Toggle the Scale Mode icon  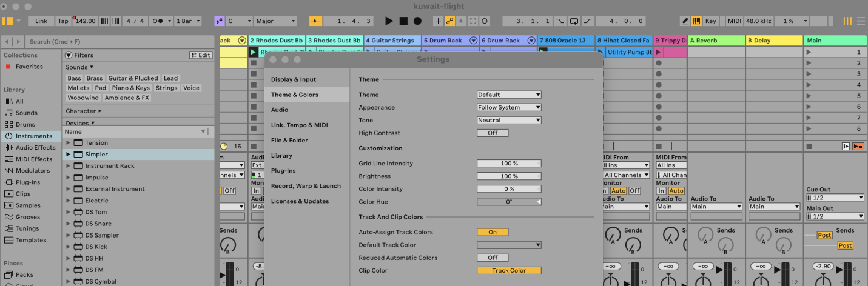(220, 21)
